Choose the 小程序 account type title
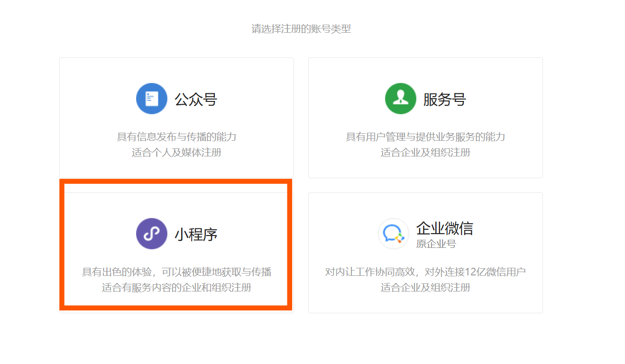Image resolution: width=625 pixels, height=364 pixels. click(196, 235)
